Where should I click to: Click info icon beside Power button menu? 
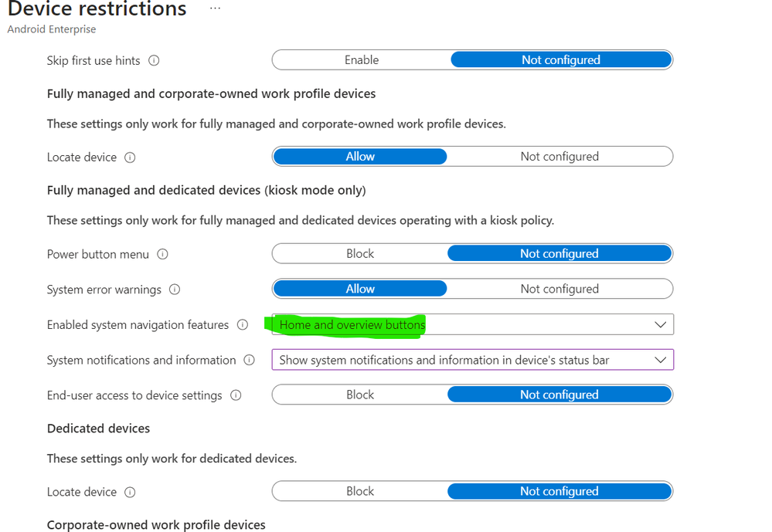162,254
